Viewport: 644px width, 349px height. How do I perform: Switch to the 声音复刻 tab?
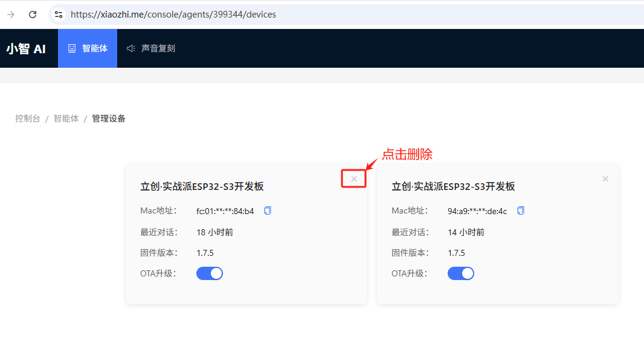pos(151,48)
